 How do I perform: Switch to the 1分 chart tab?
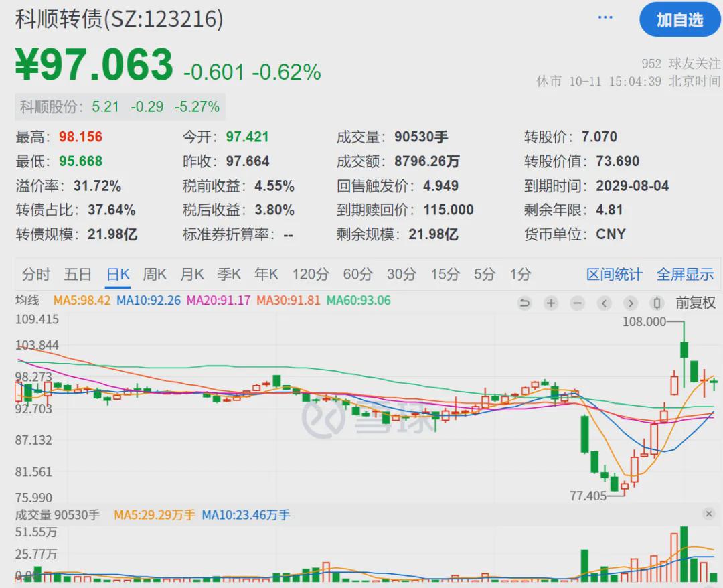521,275
